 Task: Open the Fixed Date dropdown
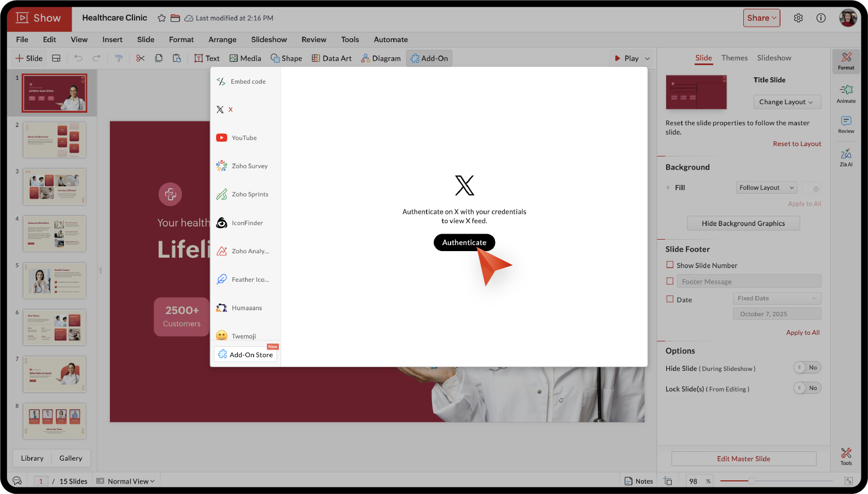[777, 298]
